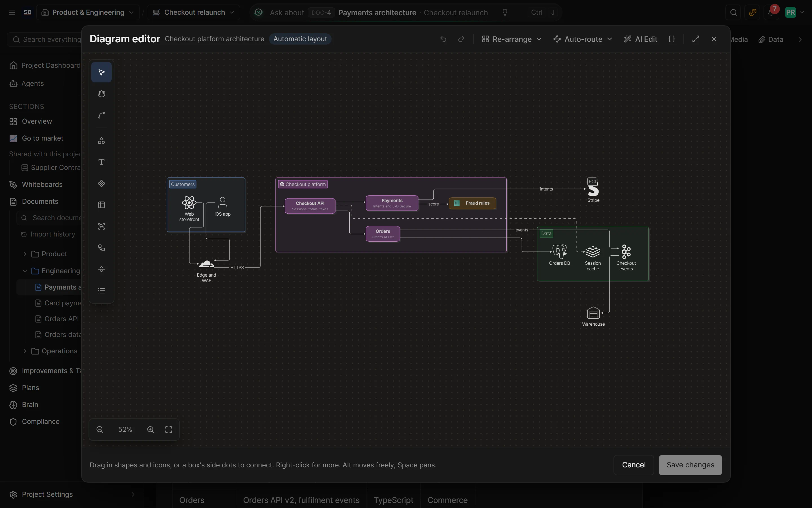Fit diagram to screen
This screenshot has height=508, width=812.
click(168, 429)
